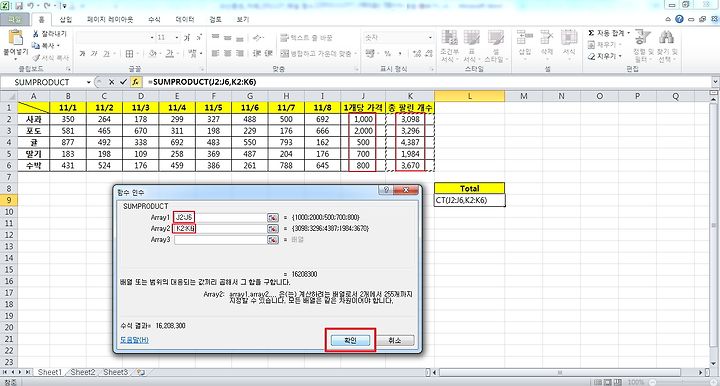Click the fill color paint bucket
The width and height of the screenshot is (720, 386).
(x=153, y=54)
